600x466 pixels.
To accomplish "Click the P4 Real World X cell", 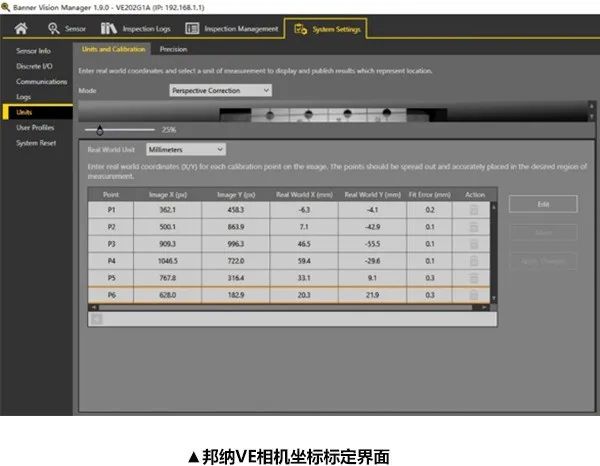I will pos(302,261).
